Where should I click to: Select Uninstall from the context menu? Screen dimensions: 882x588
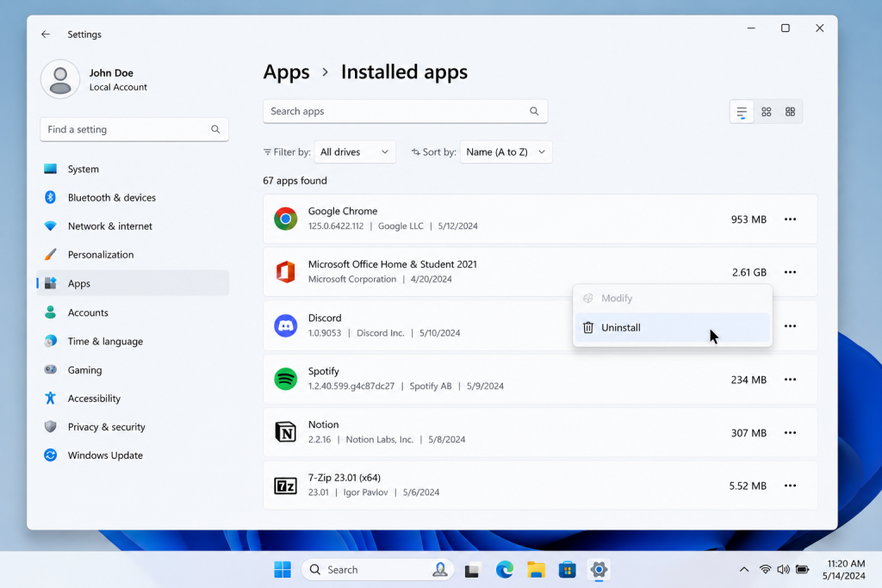[673, 327]
